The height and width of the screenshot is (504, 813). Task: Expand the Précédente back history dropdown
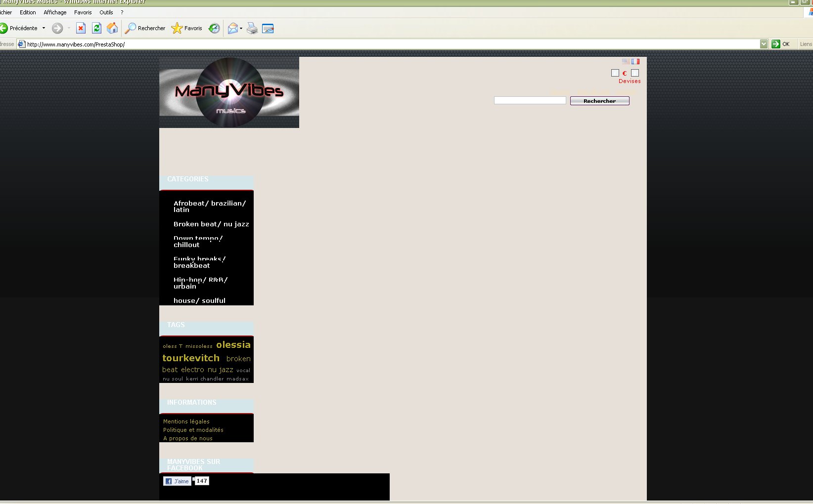(x=44, y=28)
